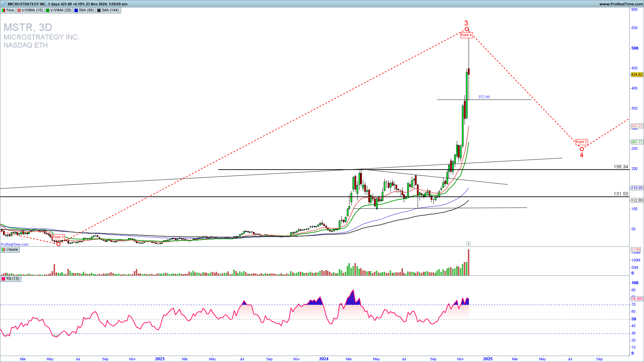This screenshot has height=362, width=644.
Task: Click the 2023 label on time axis
Action: (160, 359)
